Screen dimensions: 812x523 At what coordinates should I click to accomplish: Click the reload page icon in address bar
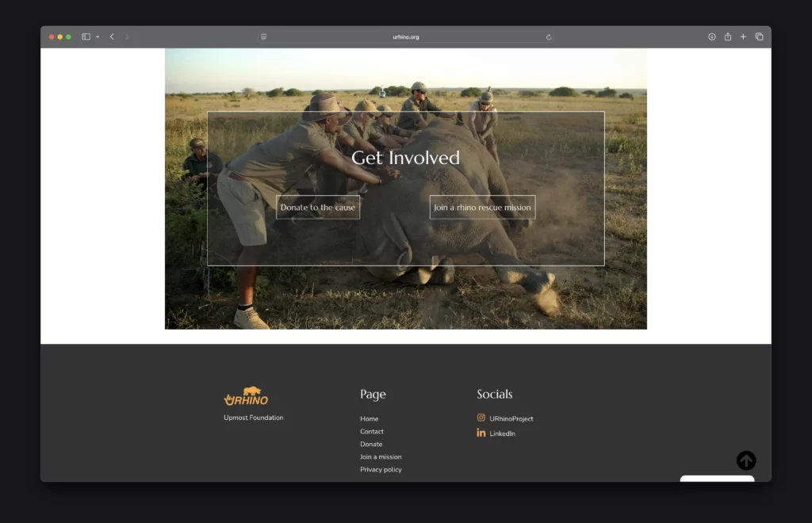[x=549, y=37]
